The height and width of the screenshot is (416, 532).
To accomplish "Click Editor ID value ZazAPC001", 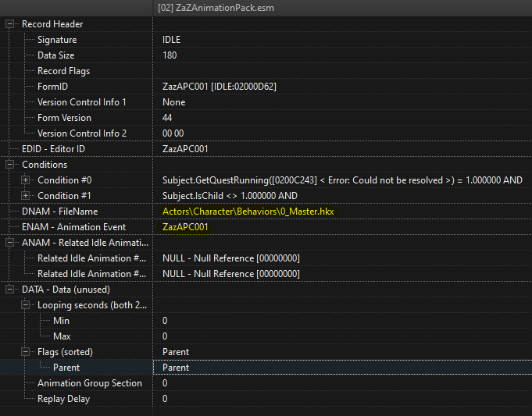I will [185, 149].
